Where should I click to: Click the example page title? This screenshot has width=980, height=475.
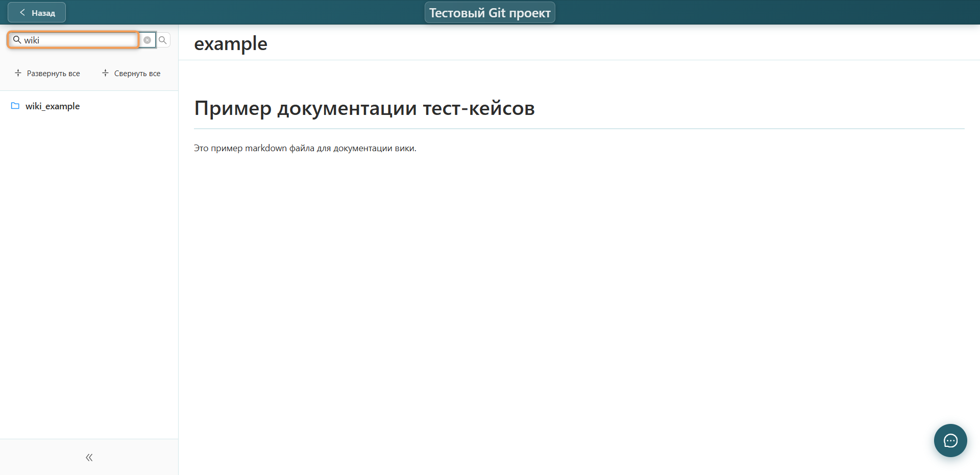click(231, 44)
